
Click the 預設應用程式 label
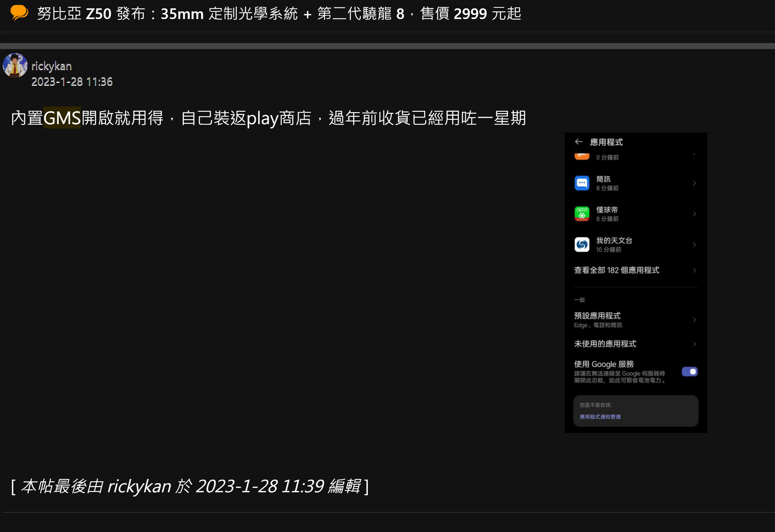(597, 316)
